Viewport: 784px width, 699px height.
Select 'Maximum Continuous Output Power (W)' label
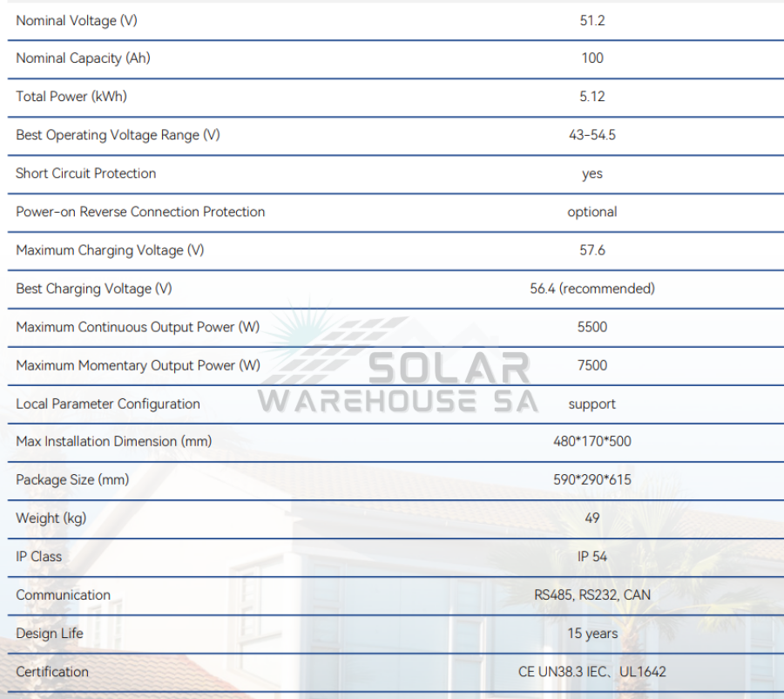click(138, 327)
